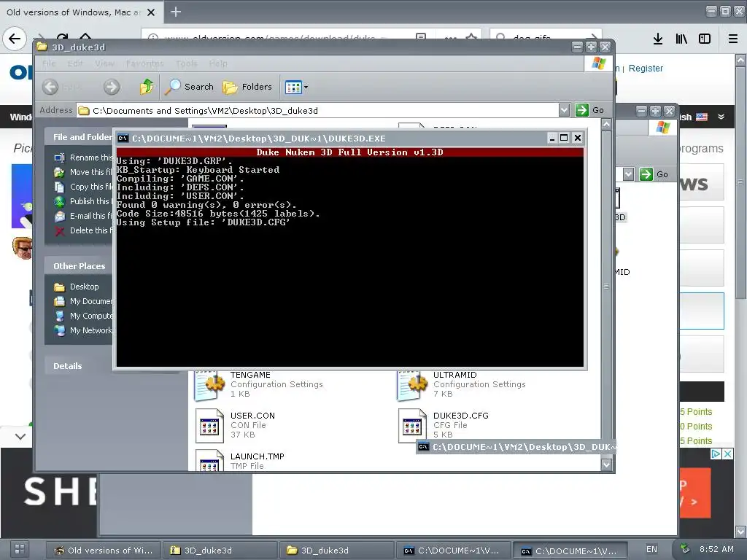The width and height of the screenshot is (747, 560).
Task: Click Search in the Explorer toolbar
Action: coord(190,87)
